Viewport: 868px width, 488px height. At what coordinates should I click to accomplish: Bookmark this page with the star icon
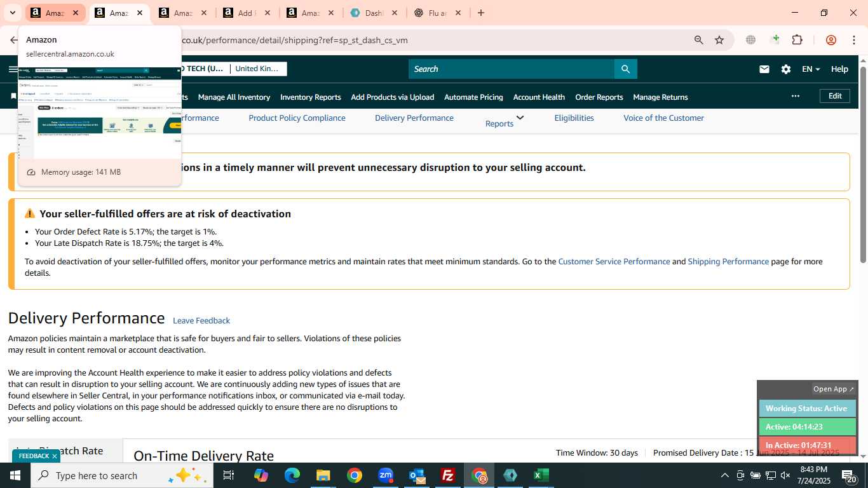[719, 40]
